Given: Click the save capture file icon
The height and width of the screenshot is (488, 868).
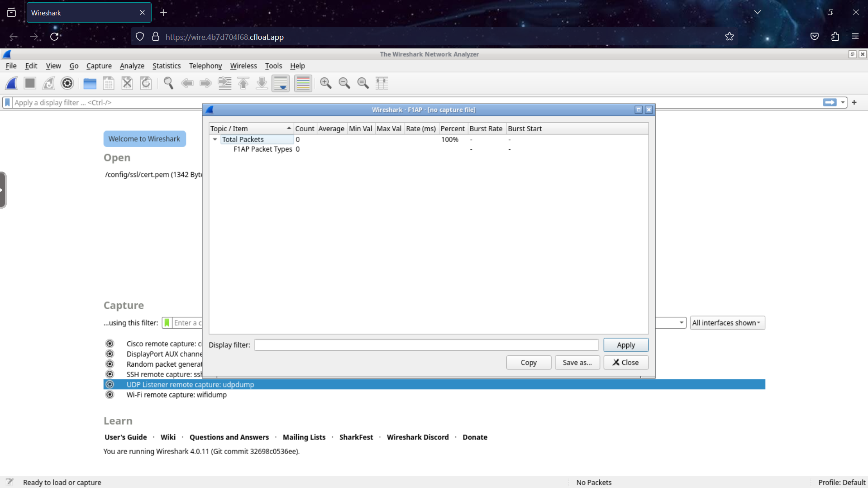Looking at the screenshot, I should pos(109,83).
